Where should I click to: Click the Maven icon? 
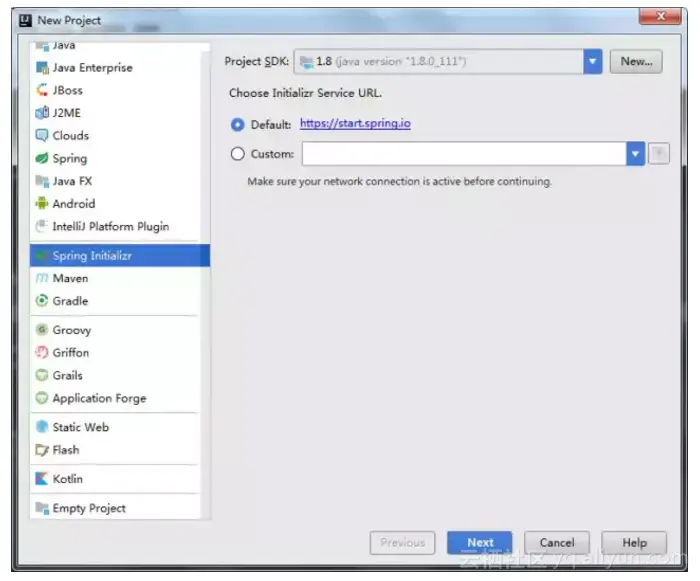[42, 278]
